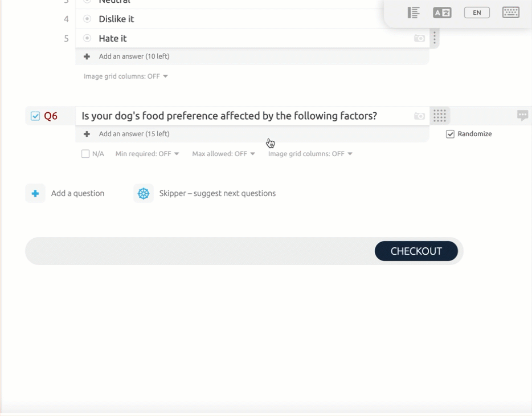Click the camera icon in Q6 question row
Screen dimensions: 532x416
click(x=419, y=116)
